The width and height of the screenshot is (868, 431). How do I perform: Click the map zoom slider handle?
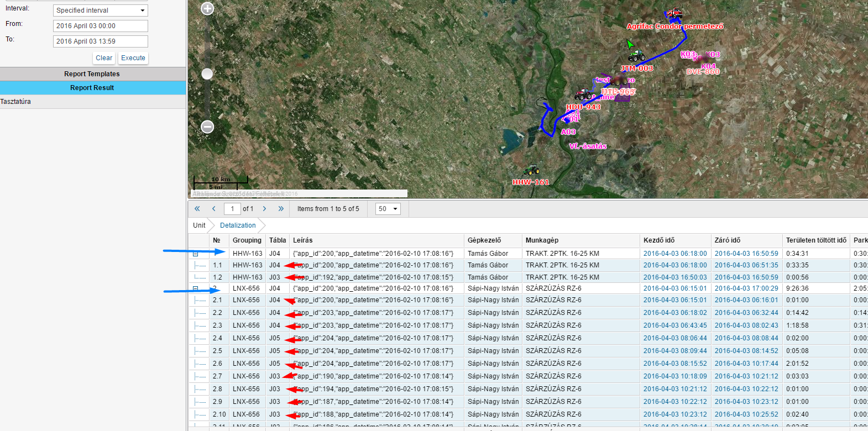tap(207, 74)
